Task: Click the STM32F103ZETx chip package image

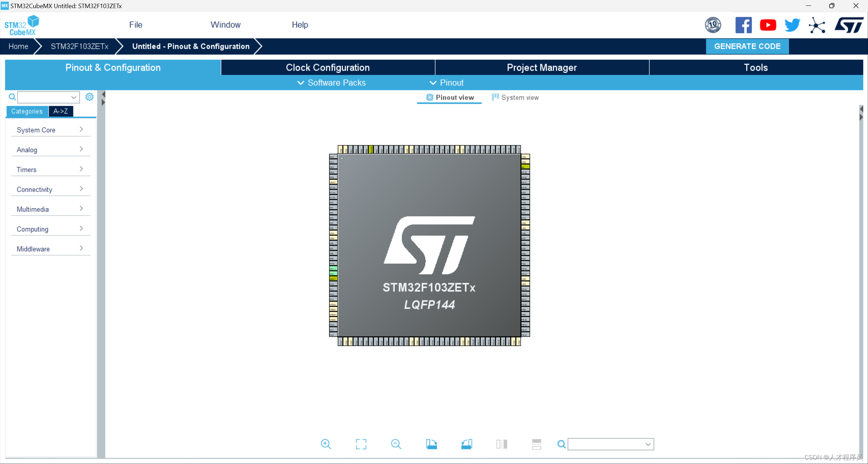Action: pyautogui.click(x=429, y=245)
